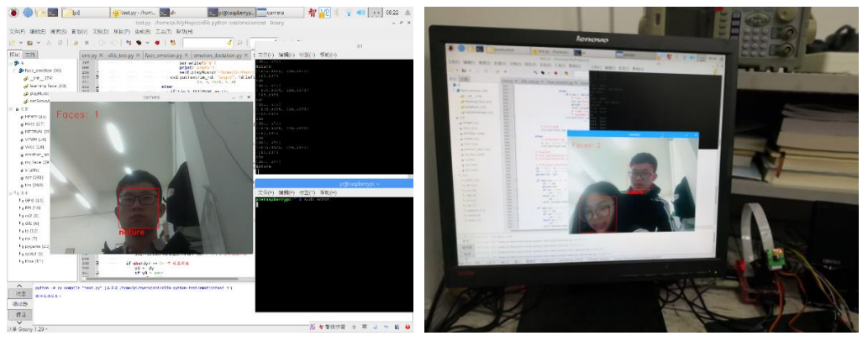Viewport: 868px width, 341px height.
Task: Click the eject icon in the panel
Action: coord(408,12)
